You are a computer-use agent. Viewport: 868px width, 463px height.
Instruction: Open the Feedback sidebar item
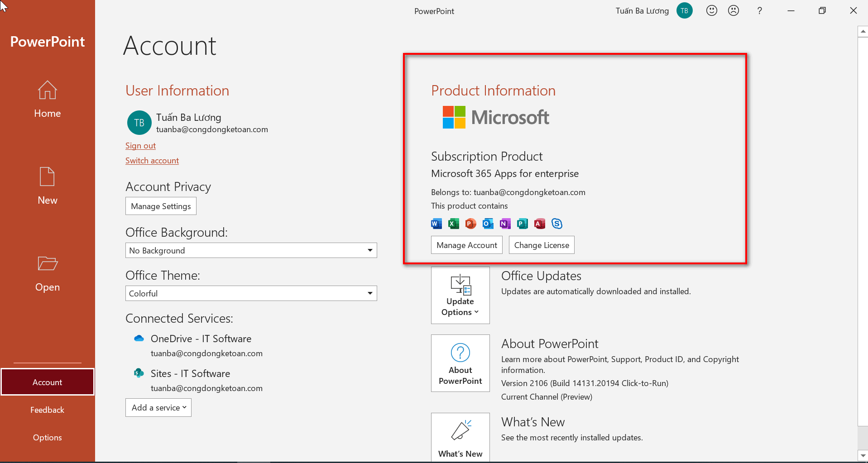(48, 410)
